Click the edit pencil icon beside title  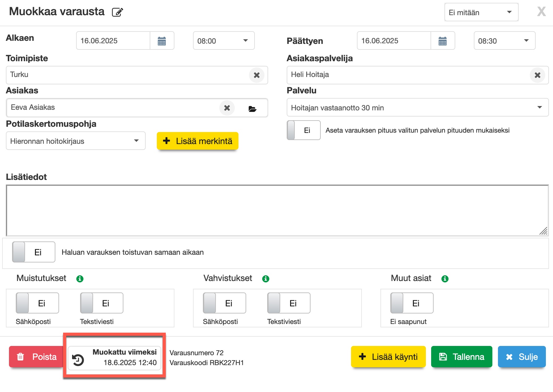117,12
